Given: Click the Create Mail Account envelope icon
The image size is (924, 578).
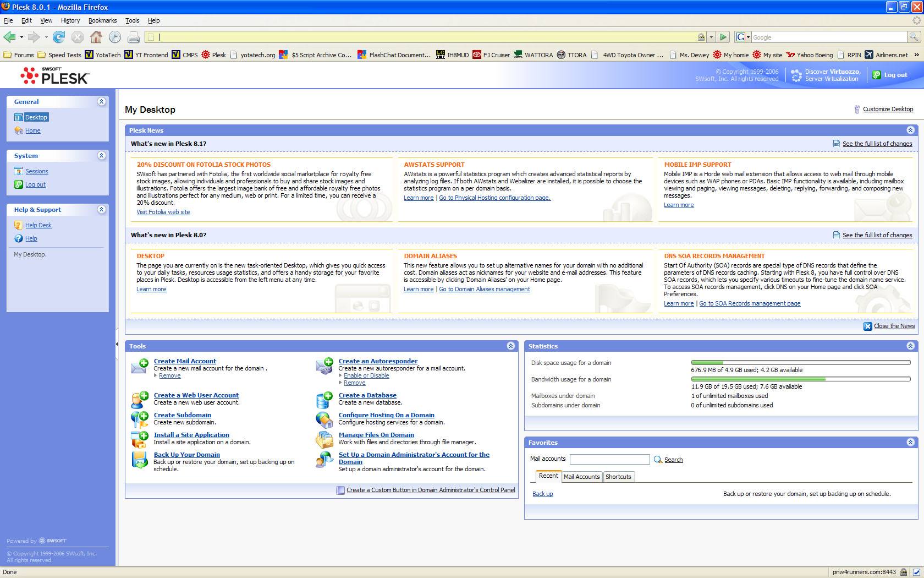Looking at the screenshot, I should click(x=140, y=366).
